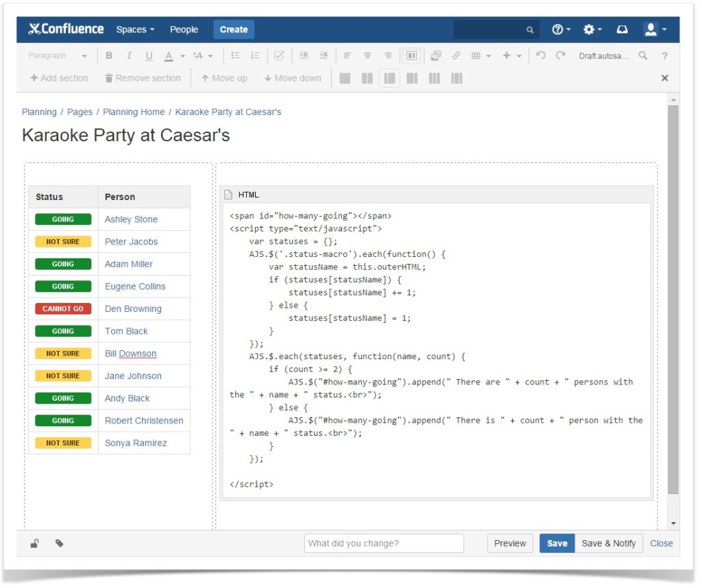702x588 pixels.
Task: Open page restrictions with the lock icon
Action: pyautogui.click(x=34, y=543)
